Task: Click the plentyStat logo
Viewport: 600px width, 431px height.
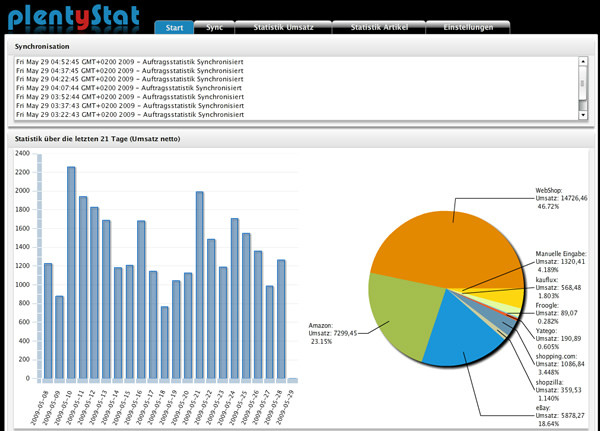Action: tap(73, 18)
